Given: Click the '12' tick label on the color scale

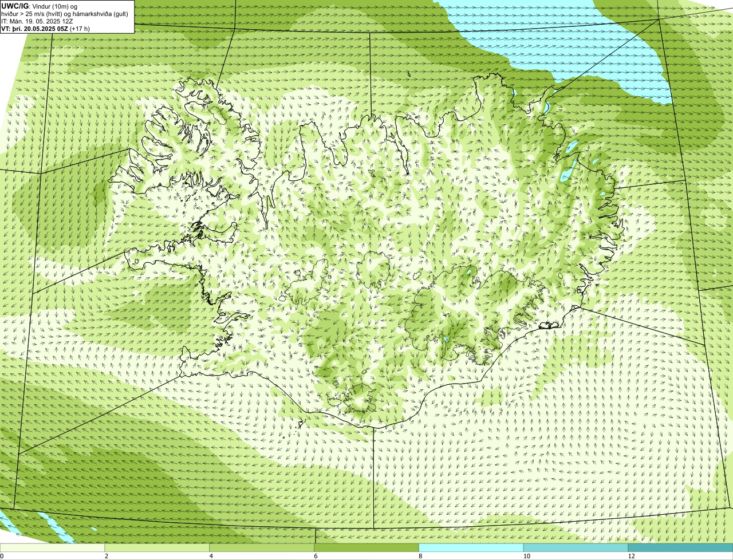Looking at the screenshot, I should [x=631, y=556].
